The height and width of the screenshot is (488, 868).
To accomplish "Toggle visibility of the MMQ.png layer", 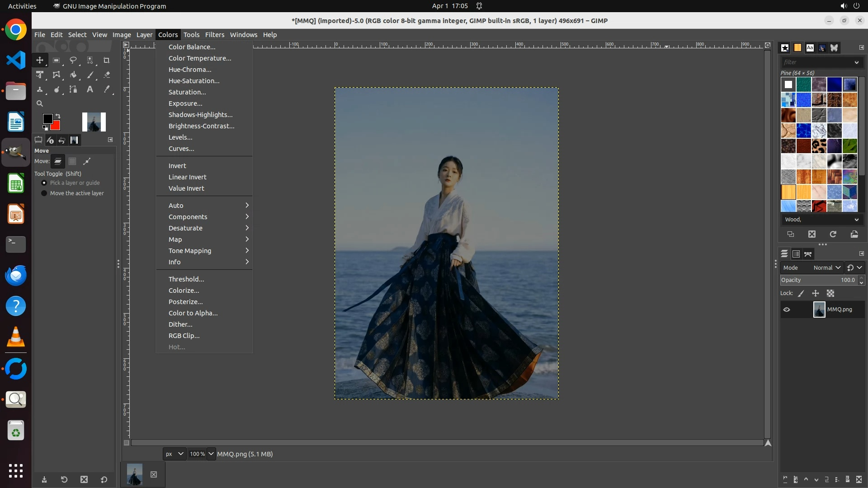I will click(787, 310).
